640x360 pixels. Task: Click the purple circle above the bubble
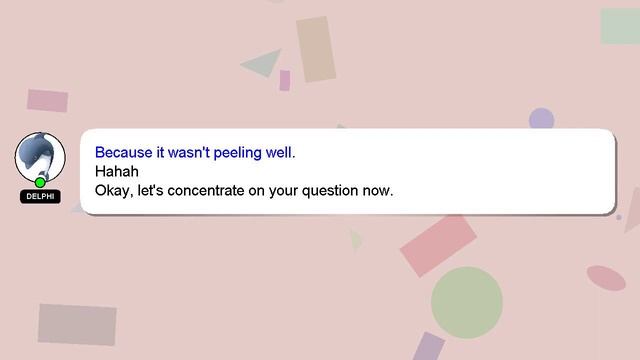[541, 118]
